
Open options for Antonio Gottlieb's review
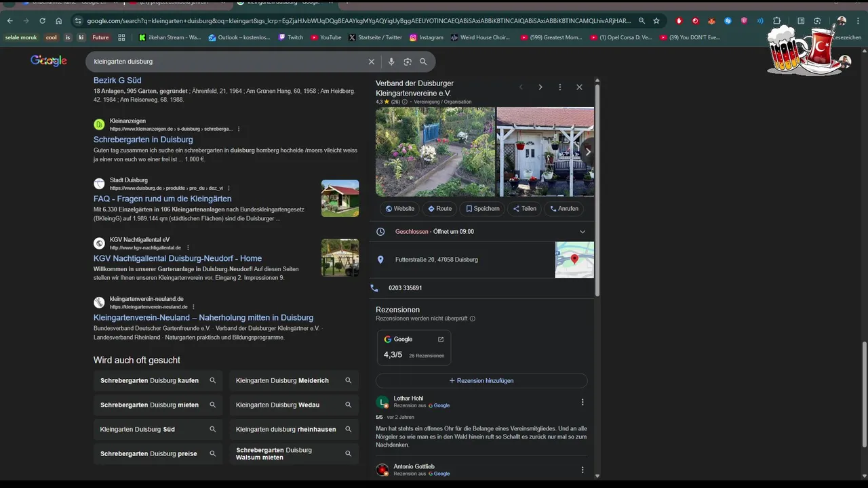[582, 470]
